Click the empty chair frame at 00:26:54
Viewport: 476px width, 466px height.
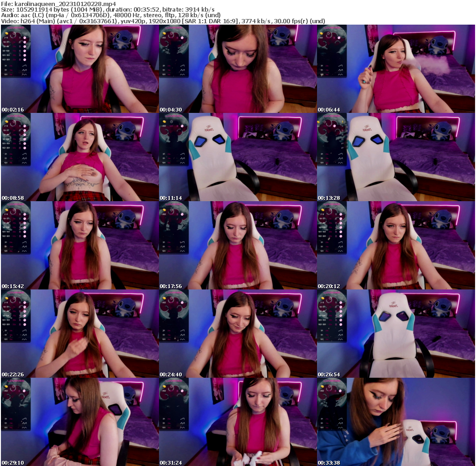pos(396,334)
